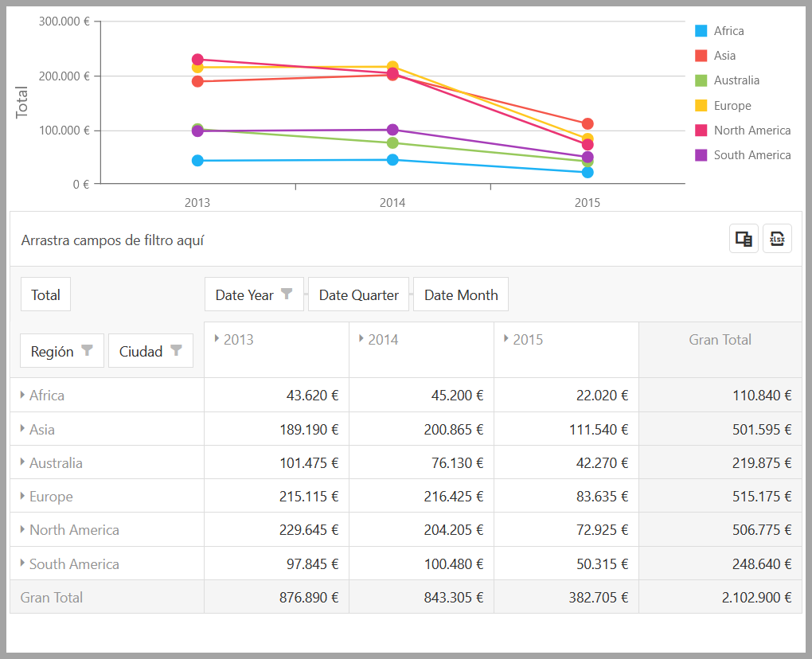
Task: Click the filter icon on Ciudad field
Action: tap(177, 351)
